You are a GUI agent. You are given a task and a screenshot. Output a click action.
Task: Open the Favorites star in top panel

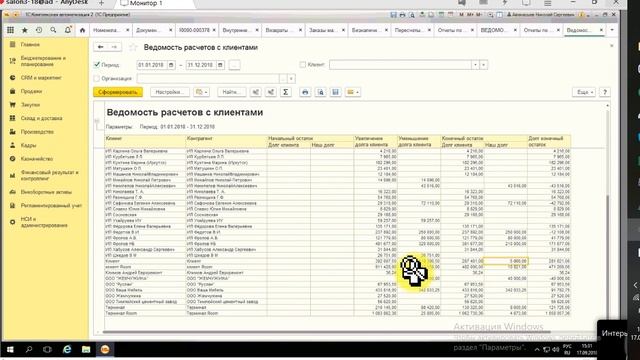coord(24,30)
